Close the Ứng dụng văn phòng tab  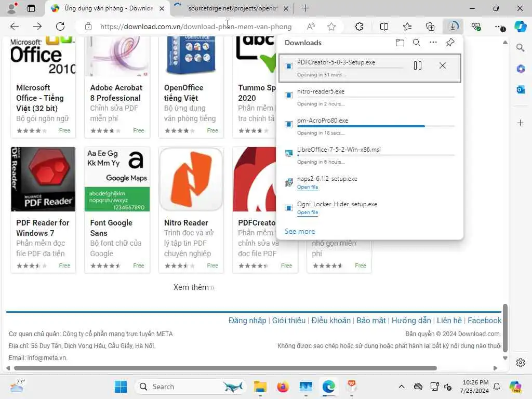pos(162,8)
